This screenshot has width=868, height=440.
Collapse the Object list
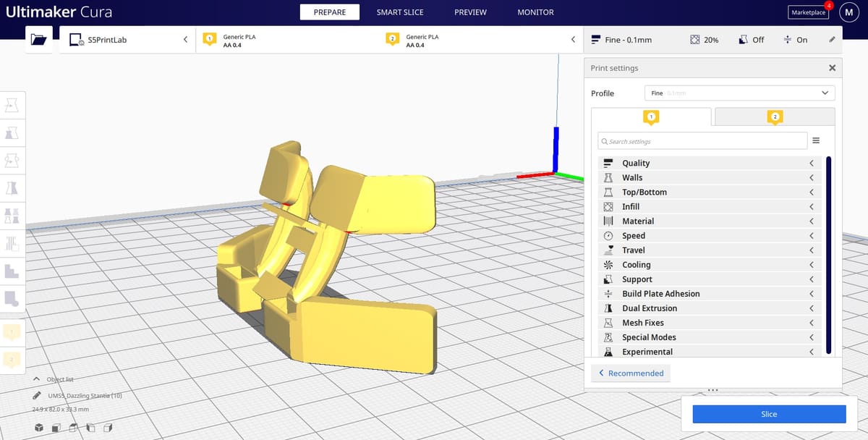tap(36, 379)
